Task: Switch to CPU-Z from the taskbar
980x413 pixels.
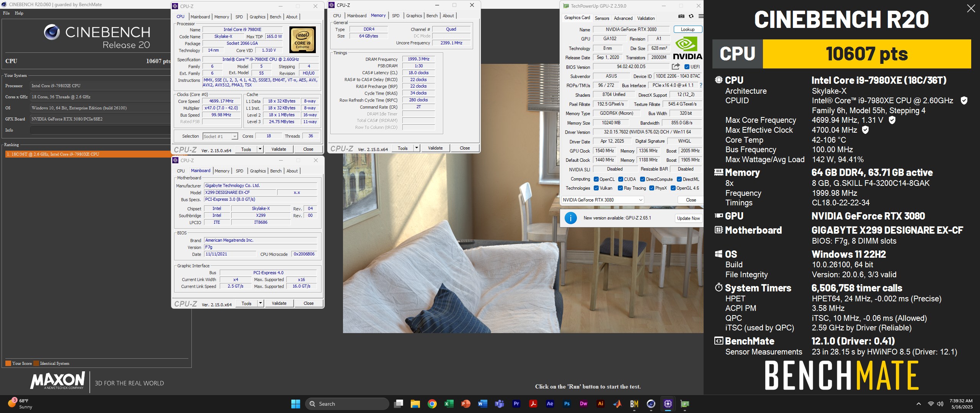Action: click(668, 404)
